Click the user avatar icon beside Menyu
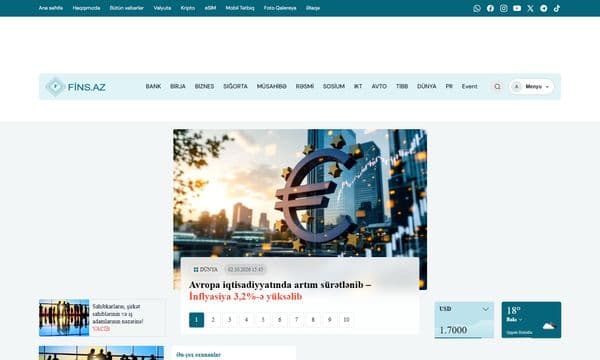Screen dimensions: 600x360 click(516, 86)
